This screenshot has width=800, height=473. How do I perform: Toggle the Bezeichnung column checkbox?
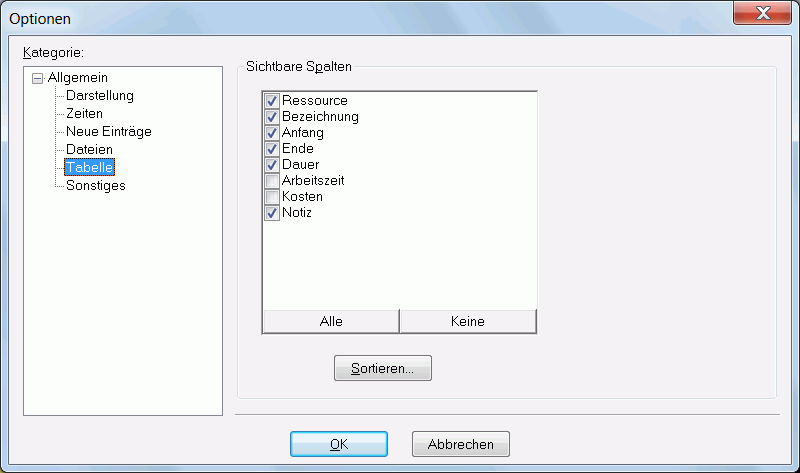pyautogui.click(x=271, y=117)
